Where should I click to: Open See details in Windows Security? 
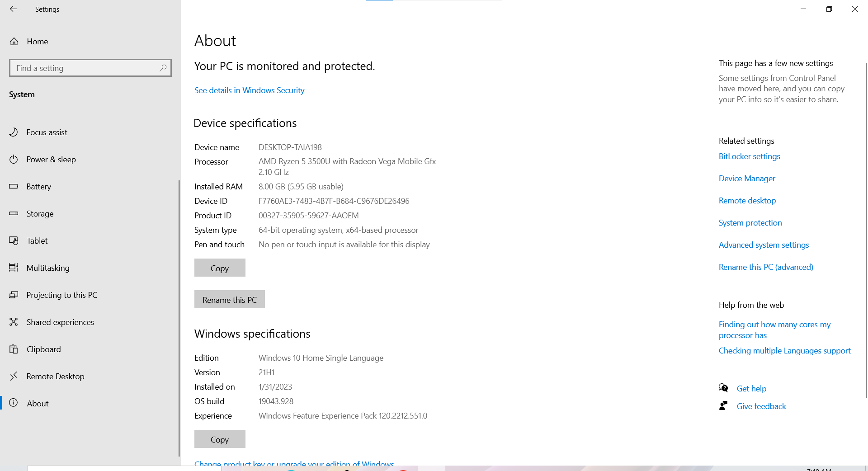coord(249,90)
